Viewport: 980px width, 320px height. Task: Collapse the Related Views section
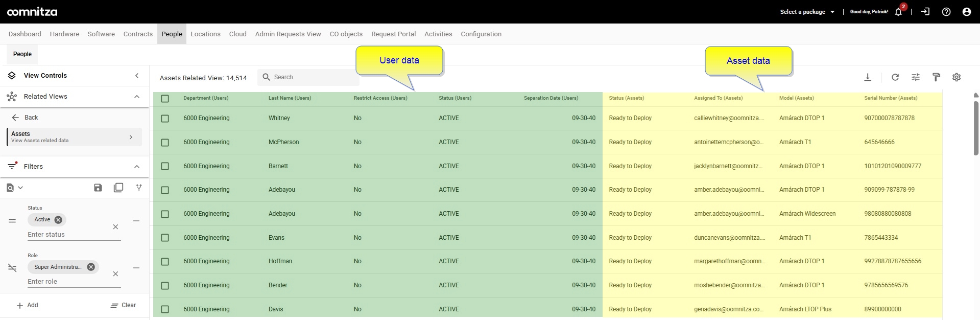click(137, 97)
